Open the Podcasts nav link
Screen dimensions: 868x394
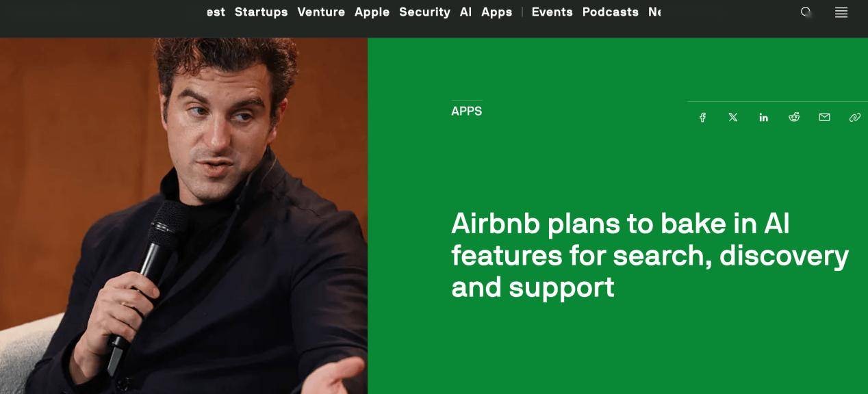coord(610,12)
